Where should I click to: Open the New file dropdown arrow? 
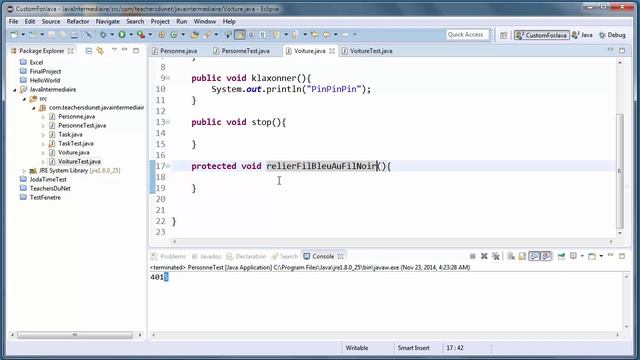23,35
